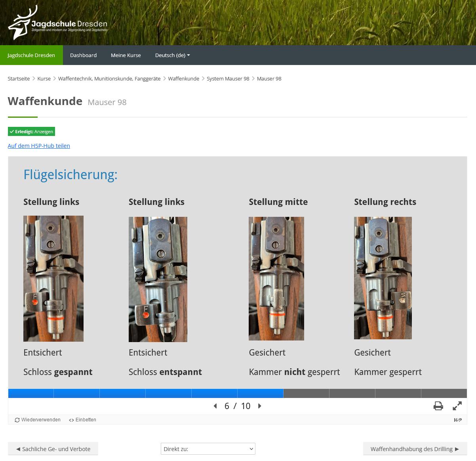Open Meine Kurse menu item

(x=126, y=55)
